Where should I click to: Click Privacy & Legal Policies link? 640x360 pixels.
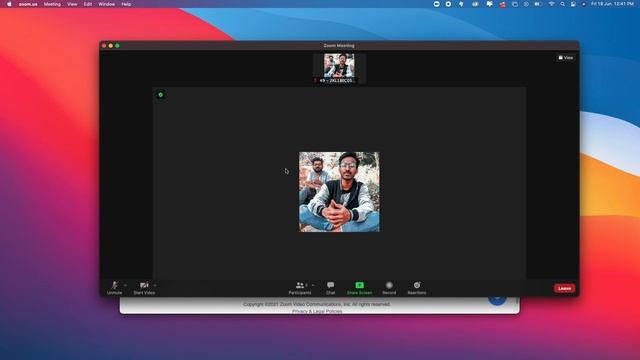(317, 311)
